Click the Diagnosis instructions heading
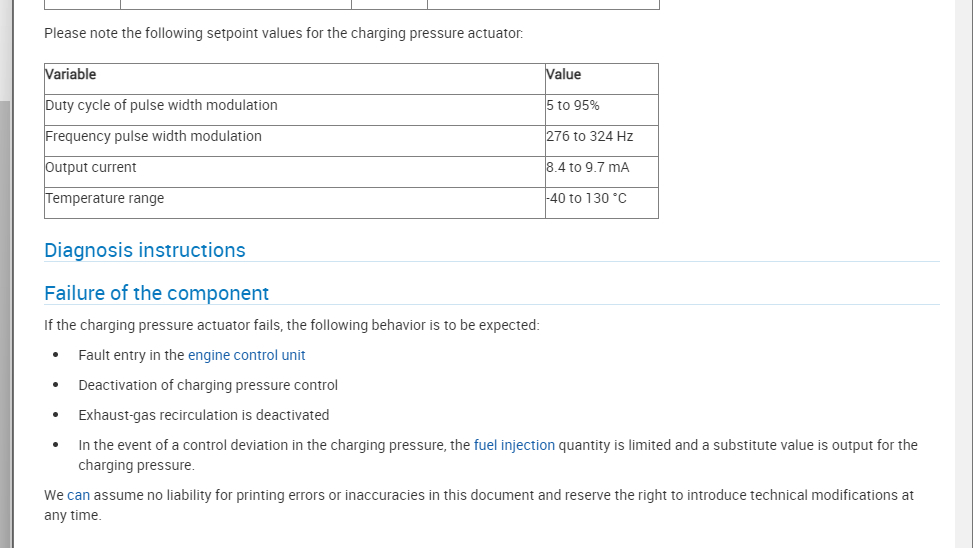The image size is (973, 548). click(x=145, y=250)
